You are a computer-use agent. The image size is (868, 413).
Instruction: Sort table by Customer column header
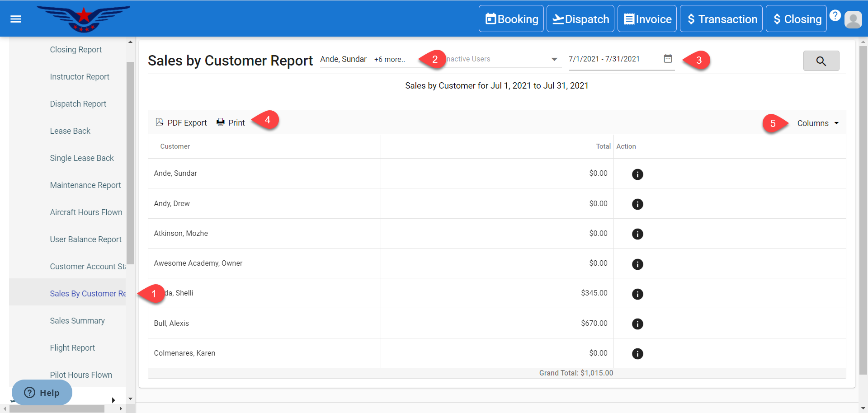click(x=175, y=146)
